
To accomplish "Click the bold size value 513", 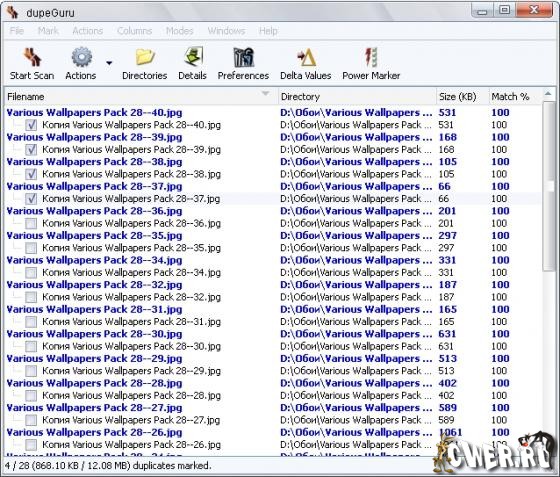I will pos(448,359).
